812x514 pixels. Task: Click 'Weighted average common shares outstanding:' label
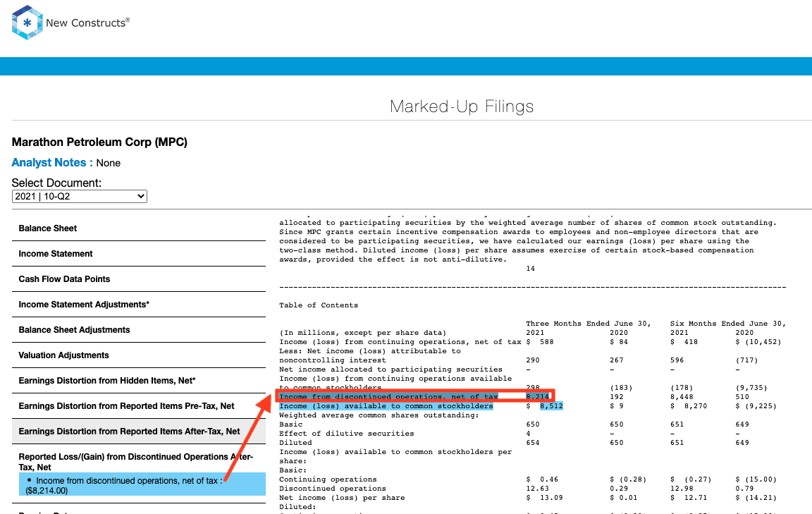pos(379,415)
